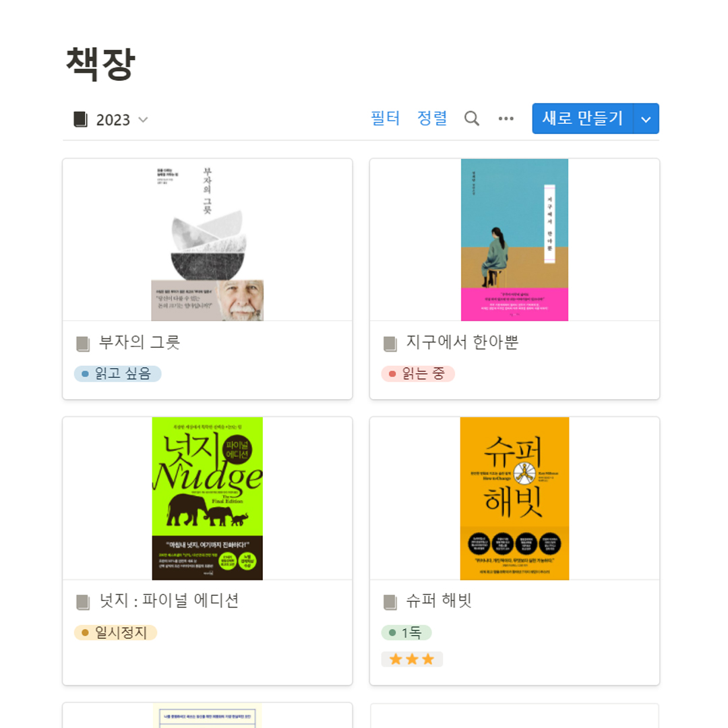Image resolution: width=728 pixels, height=728 pixels.
Task: Click the 읽고 싶음 status tag
Action: [117, 373]
